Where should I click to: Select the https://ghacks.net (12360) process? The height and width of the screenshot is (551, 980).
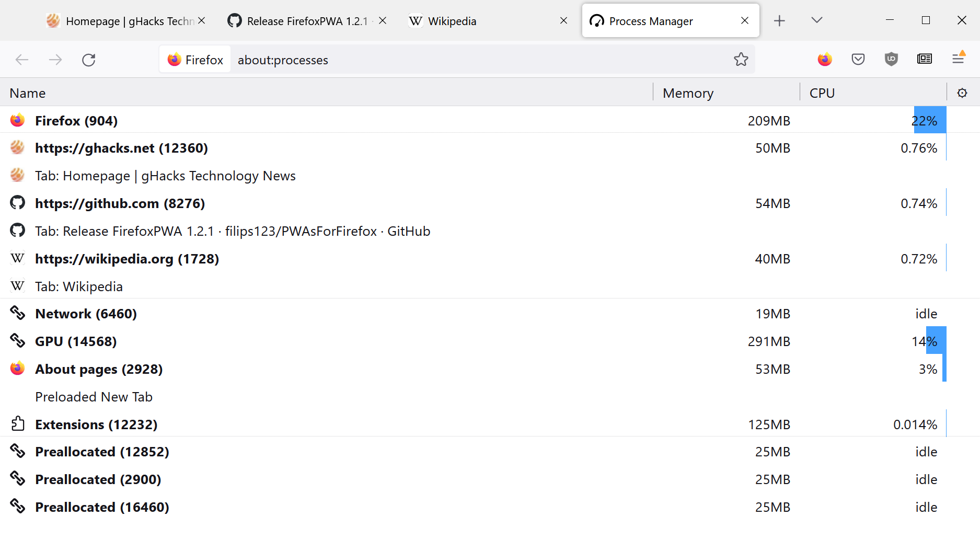(490, 148)
